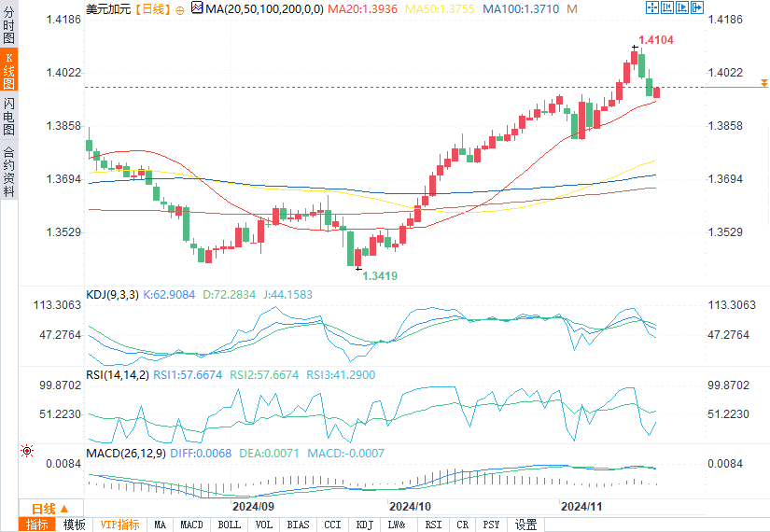Click the [日线] period label in header

coord(153,8)
